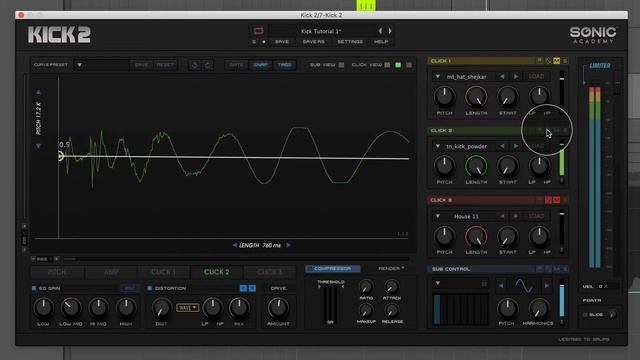Image resolution: width=640 pixels, height=360 pixels.
Task: Click the undo curve icon
Action: click(195, 65)
